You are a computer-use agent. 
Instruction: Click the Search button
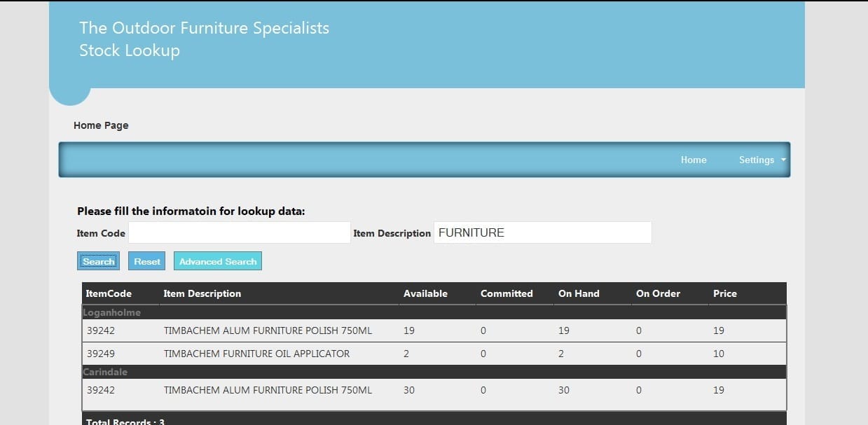pyautogui.click(x=98, y=261)
